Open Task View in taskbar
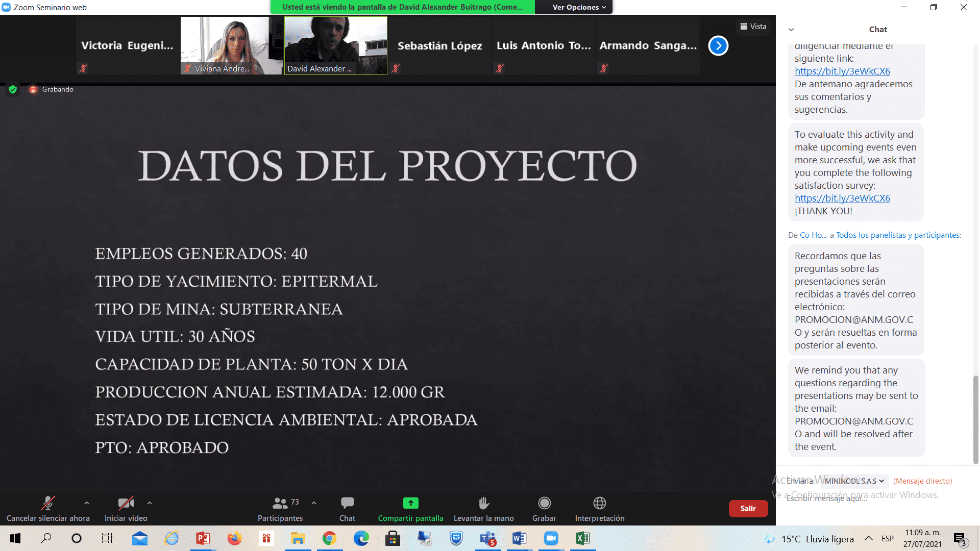 point(107,538)
